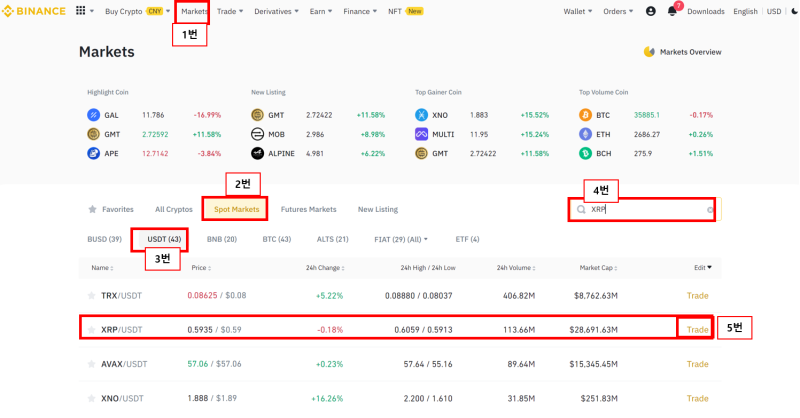Expand the Earn dropdown menu
Screen dimensions: 800x418
(x=320, y=11)
